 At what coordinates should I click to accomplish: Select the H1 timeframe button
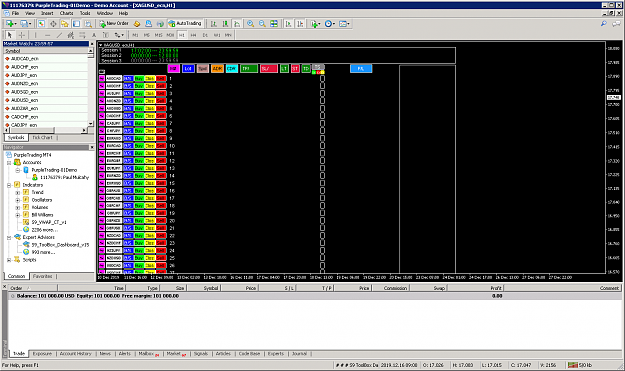(x=182, y=35)
